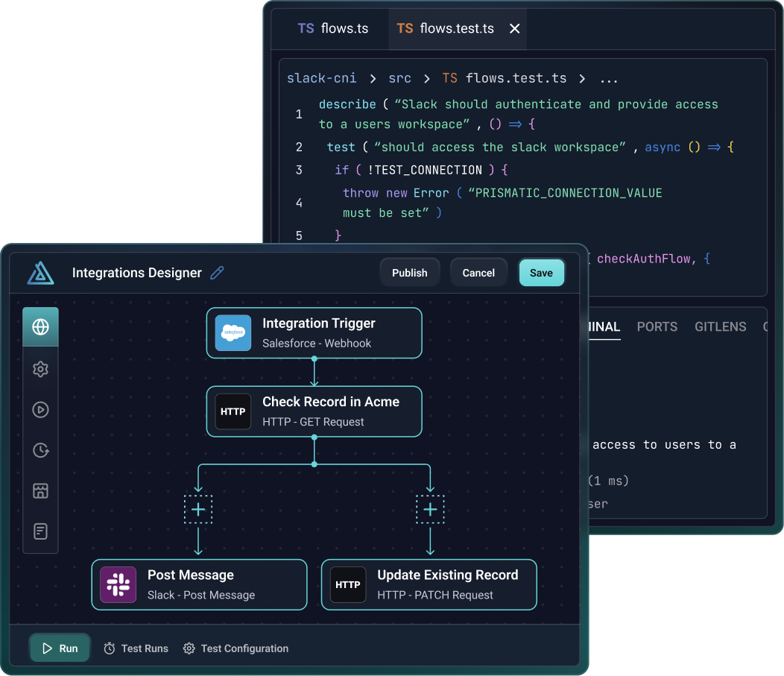Open the history clock sidebar icon
Image resolution: width=784 pixels, height=676 pixels.
point(40,450)
